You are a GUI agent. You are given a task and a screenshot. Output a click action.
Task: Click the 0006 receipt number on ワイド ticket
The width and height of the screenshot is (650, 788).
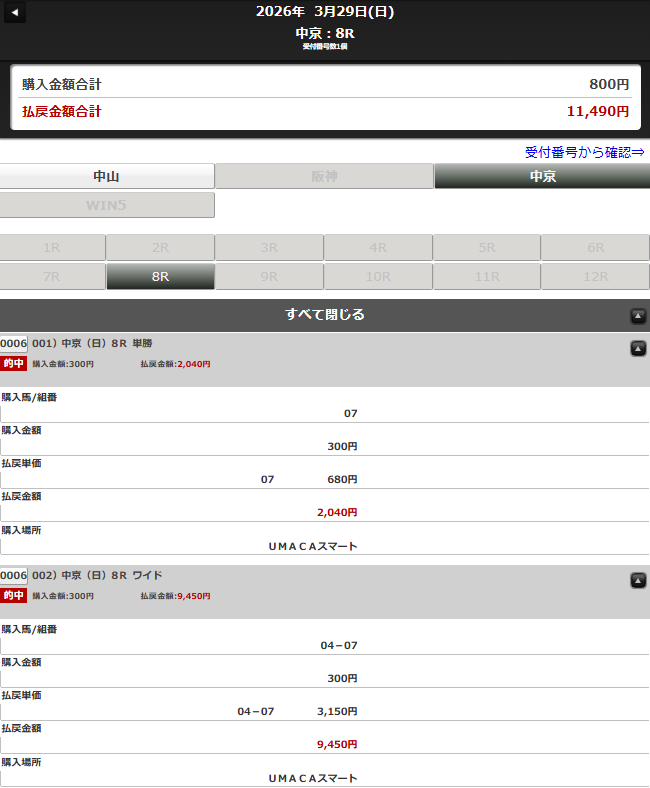click(x=14, y=575)
